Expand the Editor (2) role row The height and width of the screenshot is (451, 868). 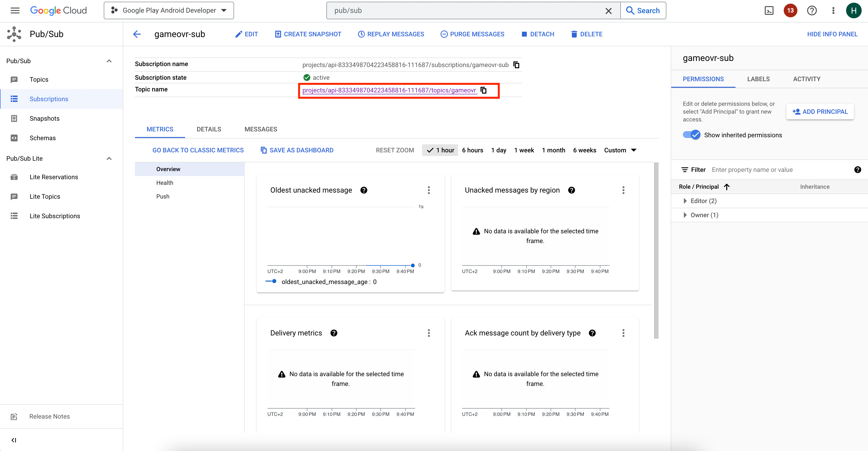[x=685, y=201]
